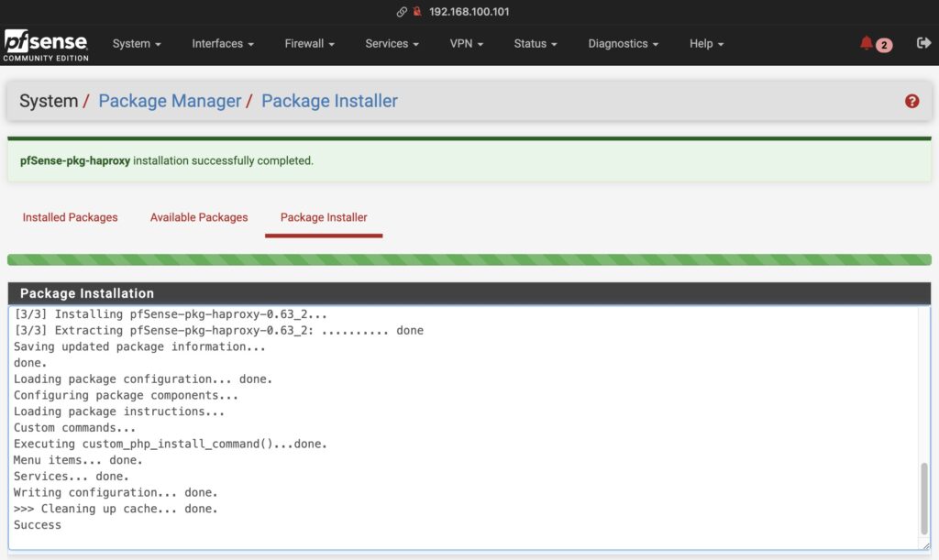Expand the Interfaces menu
Viewport: 939px width, 560px height.
[x=223, y=44]
